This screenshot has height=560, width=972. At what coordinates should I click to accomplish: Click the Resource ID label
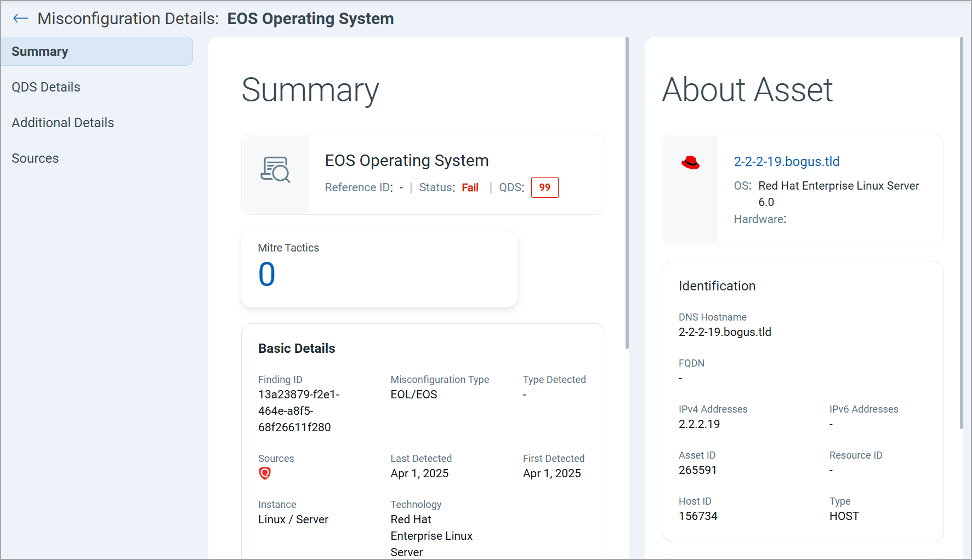click(856, 455)
